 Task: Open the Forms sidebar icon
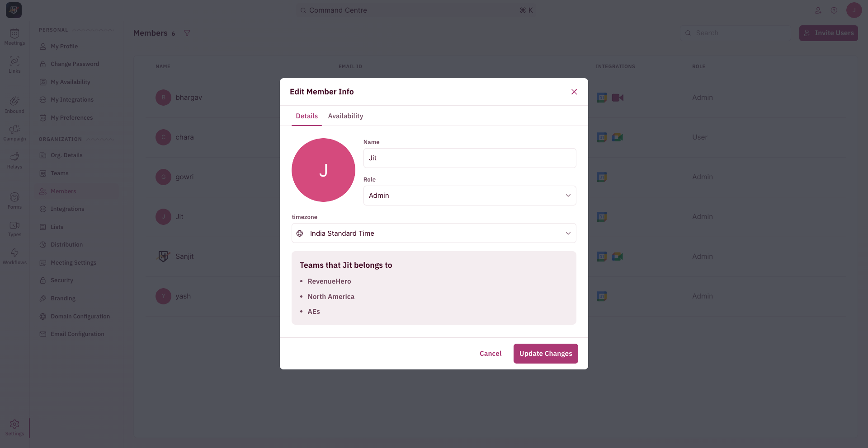(14, 201)
